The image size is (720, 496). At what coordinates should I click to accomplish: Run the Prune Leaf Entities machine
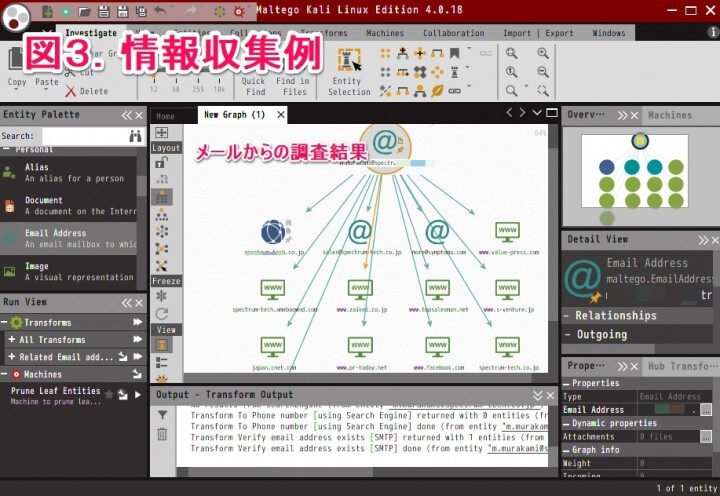(138, 395)
